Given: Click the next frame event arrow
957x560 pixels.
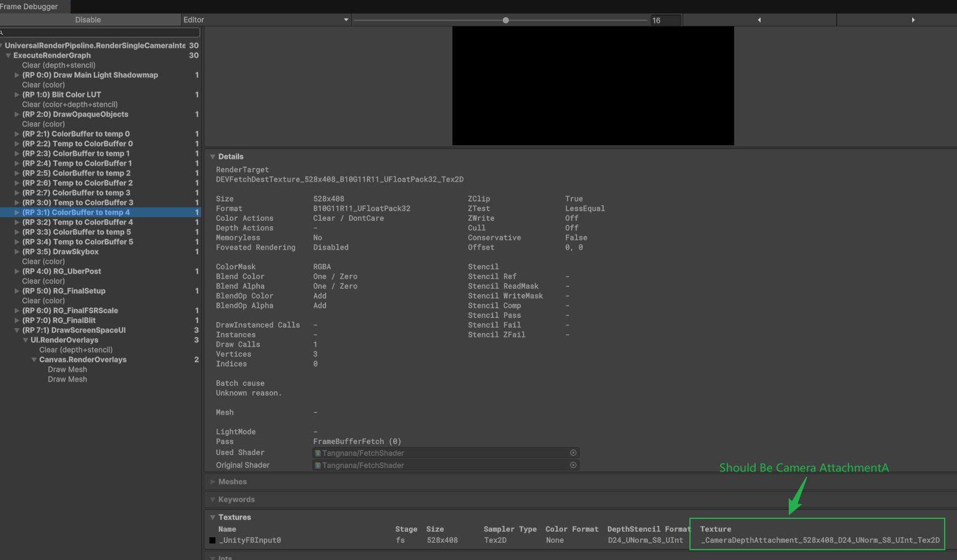Looking at the screenshot, I should tap(913, 19).
